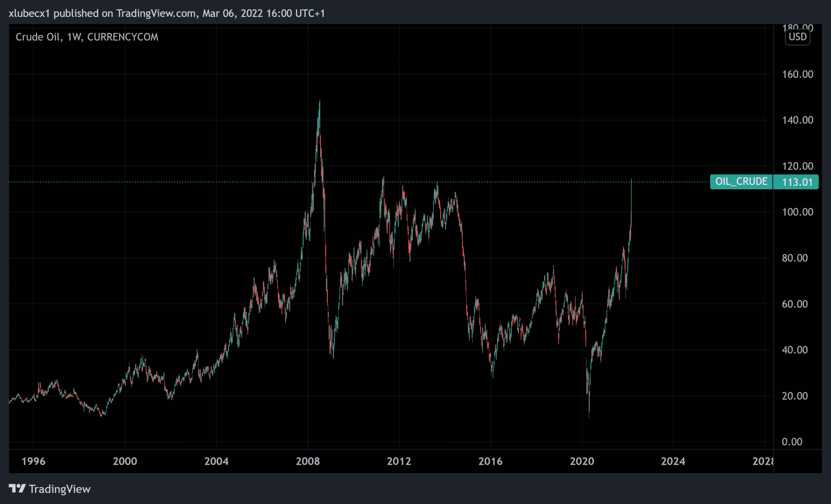The width and height of the screenshot is (831, 504).
Task: Click the TradingView logo icon
Action: (17, 489)
